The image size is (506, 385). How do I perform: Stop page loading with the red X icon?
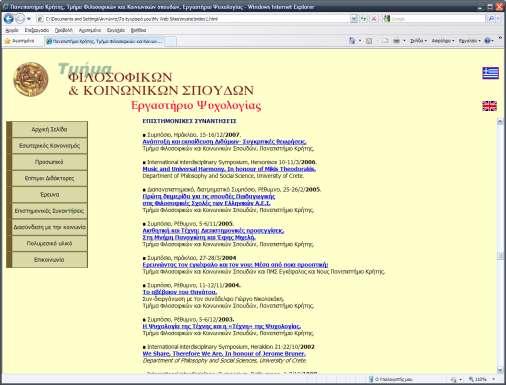[x=374, y=19]
